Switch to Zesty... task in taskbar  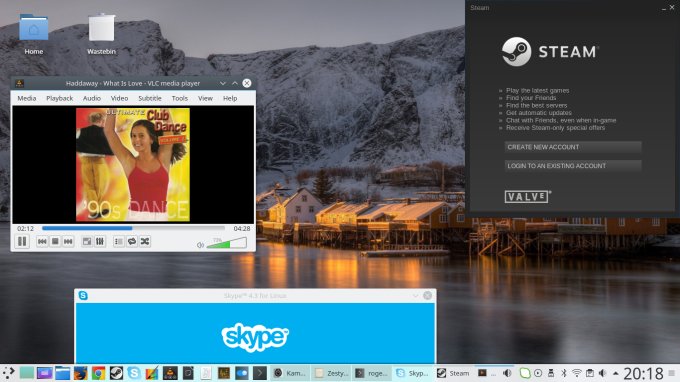tap(331, 373)
